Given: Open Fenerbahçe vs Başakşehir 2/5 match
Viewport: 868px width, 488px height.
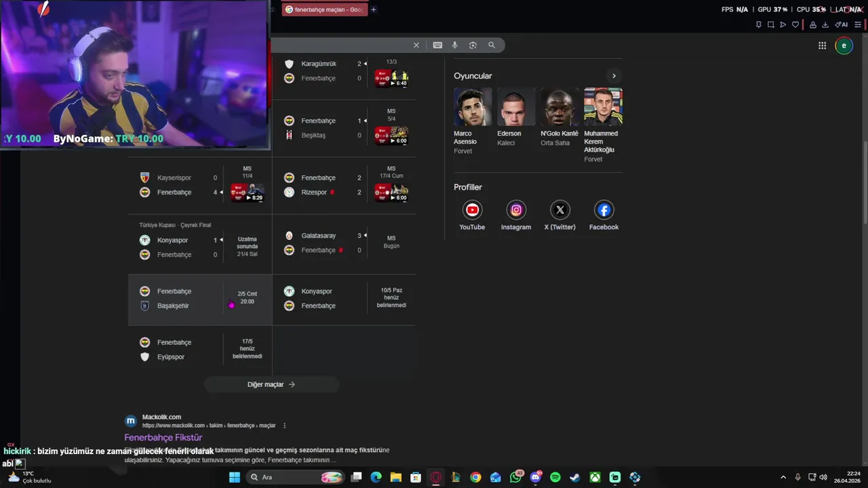Looking at the screenshot, I should pyautogui.click(x=200, y=299).
